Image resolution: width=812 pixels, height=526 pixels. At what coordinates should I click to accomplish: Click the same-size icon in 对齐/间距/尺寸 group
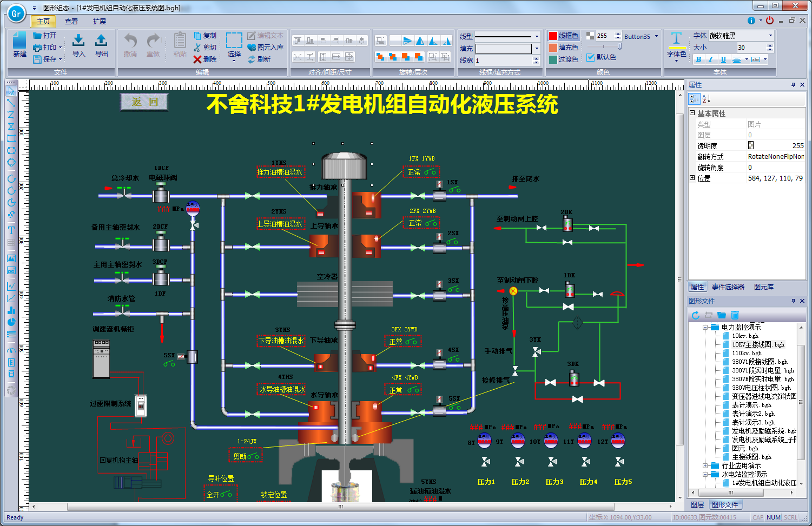tap(349, 57)
